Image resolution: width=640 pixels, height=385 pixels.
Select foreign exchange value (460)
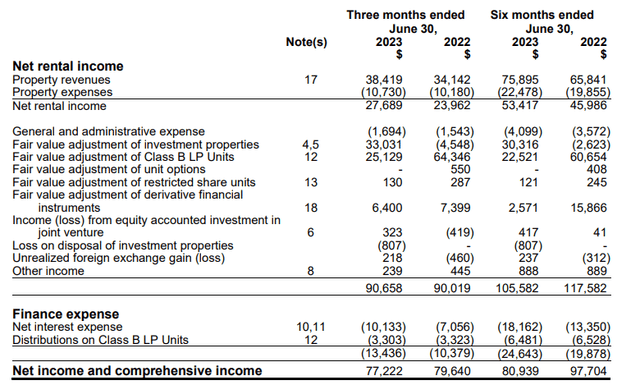[x=460, y=258]
